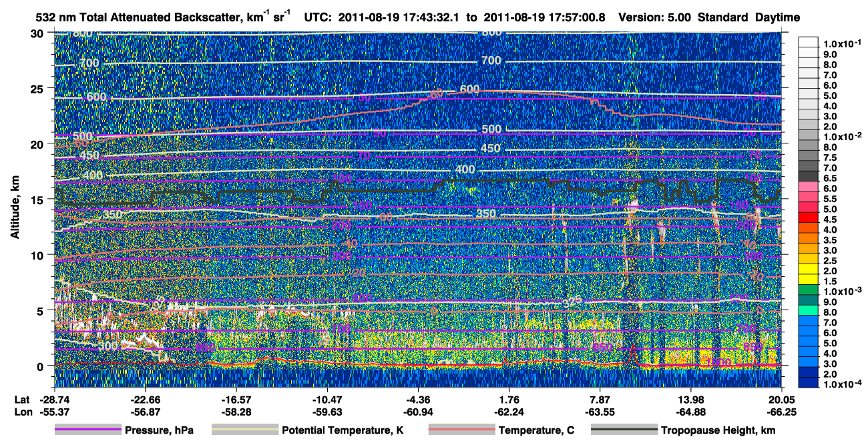
Task: Click the Tropopause Height, km legend label
Action: (x=718, y=430)
